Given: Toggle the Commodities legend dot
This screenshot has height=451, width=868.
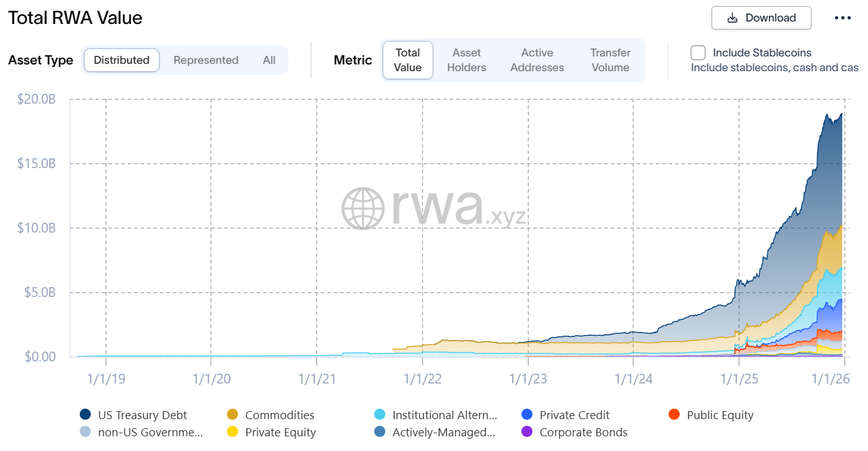Looking at the screenshot, I should click(232, 415).
